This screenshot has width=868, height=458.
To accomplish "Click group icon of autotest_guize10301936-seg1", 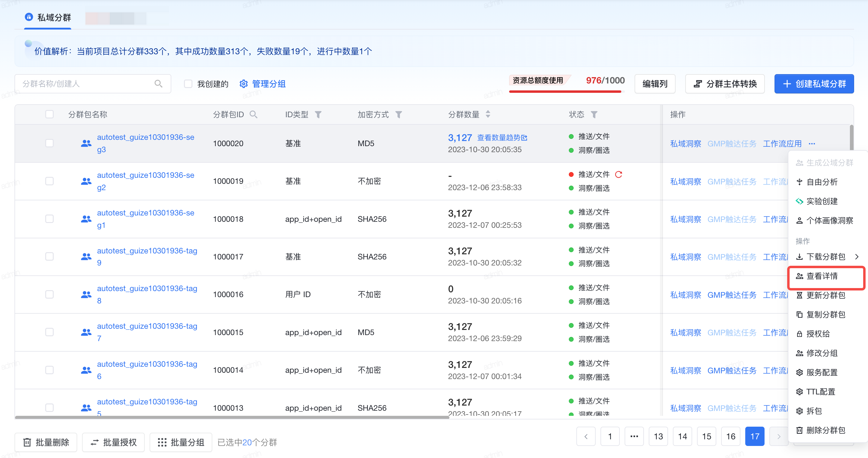I will click(x=86, y=219).
